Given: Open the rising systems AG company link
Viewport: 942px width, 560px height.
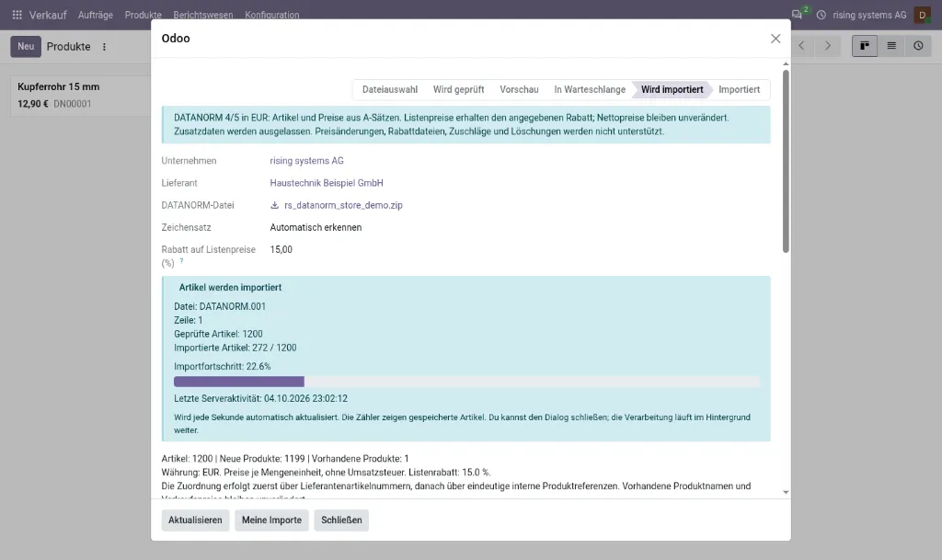Looking at the screenshot, I should click(x=306, y=161).
